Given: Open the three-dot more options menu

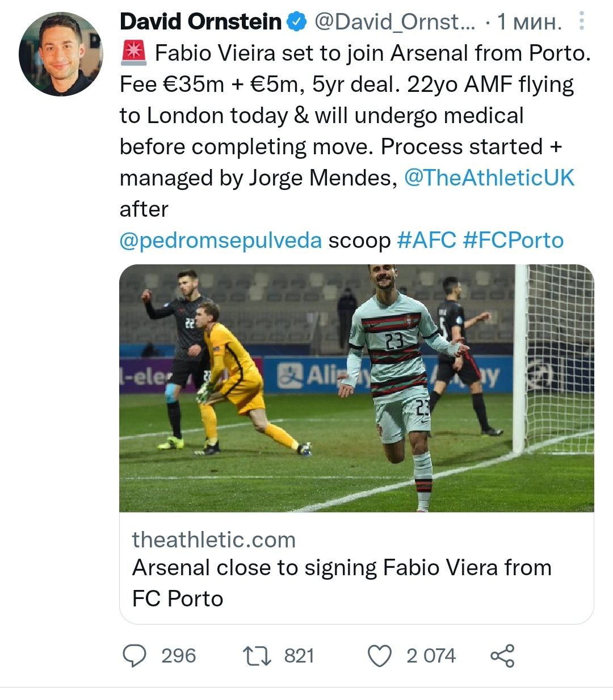Looking at the screenshot, I should click(581, 22).
